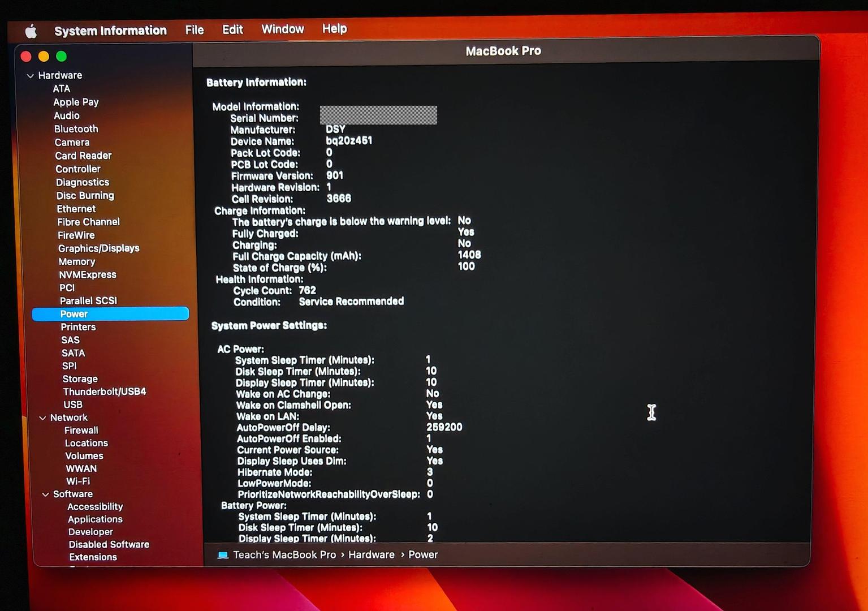The height and width of the screenshot is (611, 868).
Task: Select ATA in the sidebar
Action: pos(62,89)
